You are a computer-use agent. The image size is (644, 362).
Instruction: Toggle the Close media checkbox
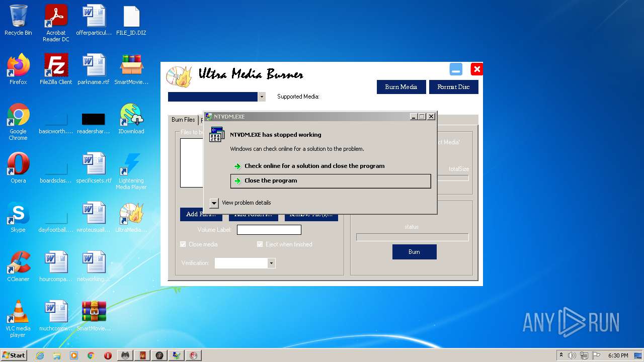[x=183, y=244]
